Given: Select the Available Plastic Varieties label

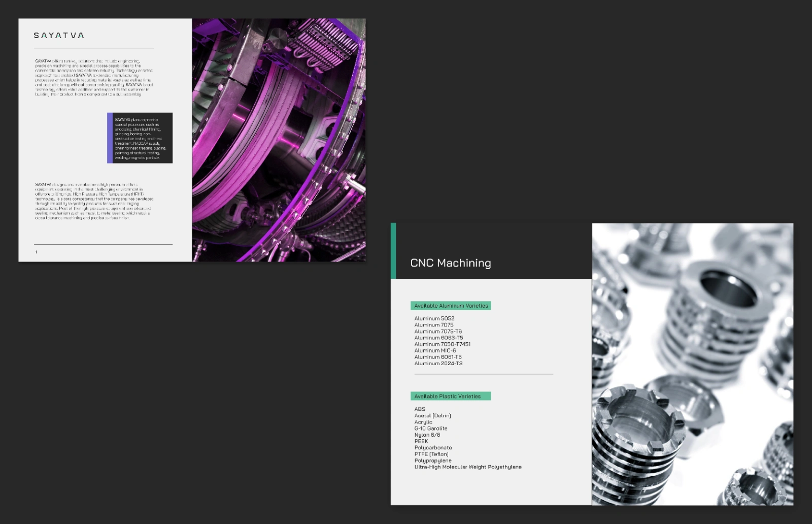Looking at the screenshot, I should tap(451, 396).
